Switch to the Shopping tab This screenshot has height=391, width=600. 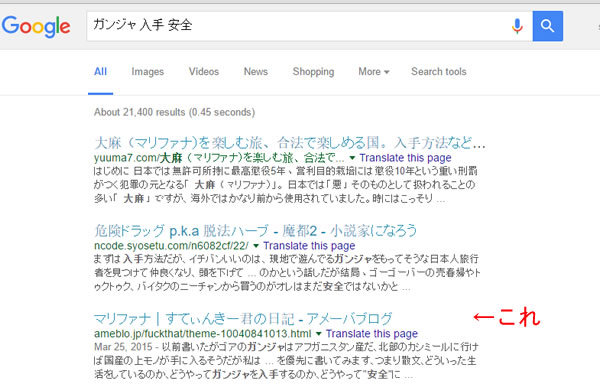pyautogui.click(x=313, y=72)
